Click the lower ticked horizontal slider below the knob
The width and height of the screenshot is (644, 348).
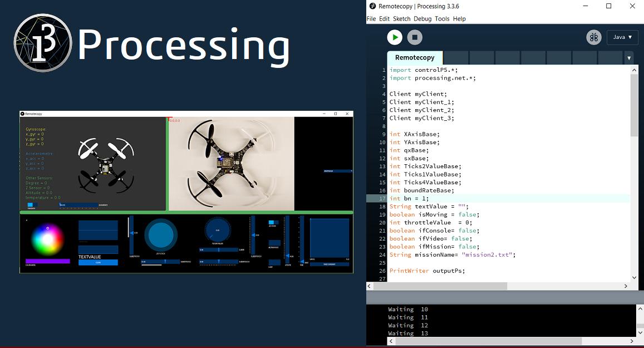[219, 261]
